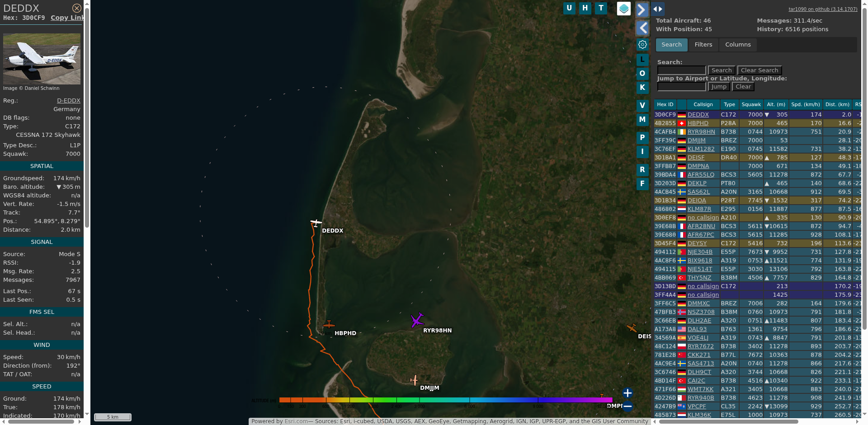Zoom out with the minus button
Image resolution: width=868 pixels, height=425 pixels.
click(627, 406)
